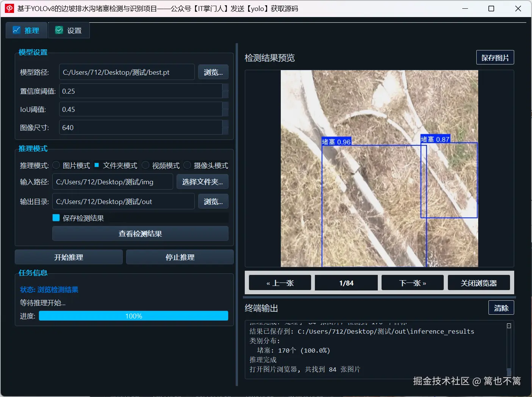Click the green check icon on 设置 tab
Viewport: 532px width, 397px height.
click(x=59, y=30)
